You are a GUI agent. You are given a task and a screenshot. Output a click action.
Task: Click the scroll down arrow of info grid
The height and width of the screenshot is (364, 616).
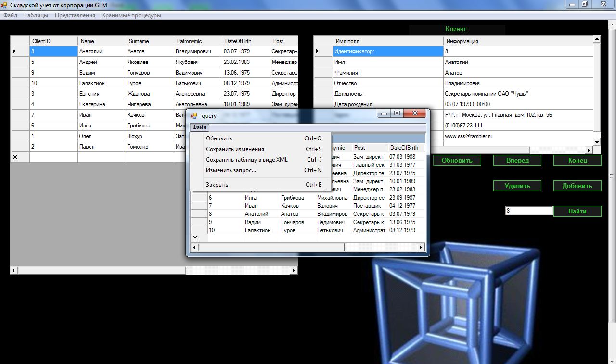tap(597, 142)
